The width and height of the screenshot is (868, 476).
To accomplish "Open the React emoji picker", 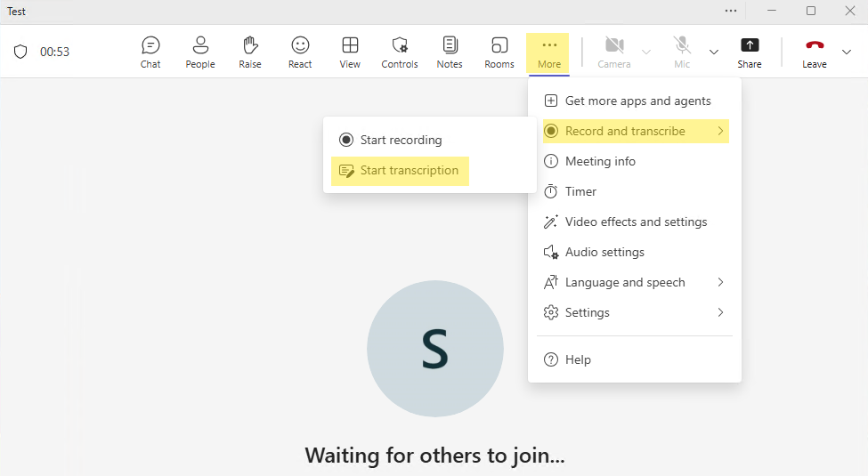I will coord(300,52).
